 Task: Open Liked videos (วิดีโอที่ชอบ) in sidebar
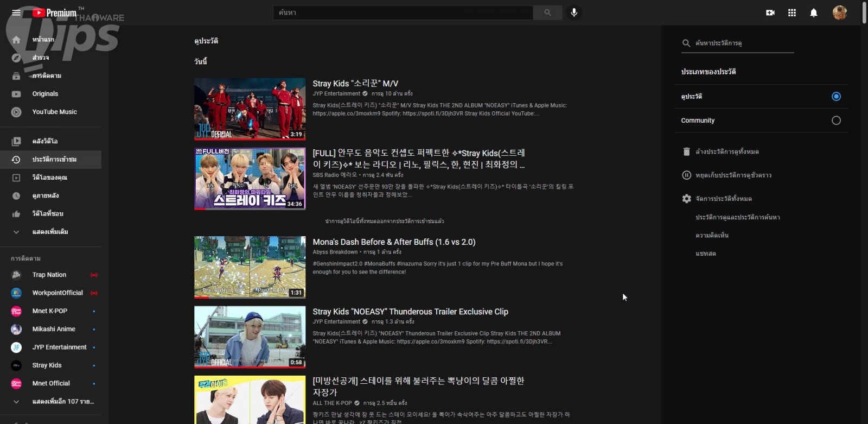(x=50, y=214)
